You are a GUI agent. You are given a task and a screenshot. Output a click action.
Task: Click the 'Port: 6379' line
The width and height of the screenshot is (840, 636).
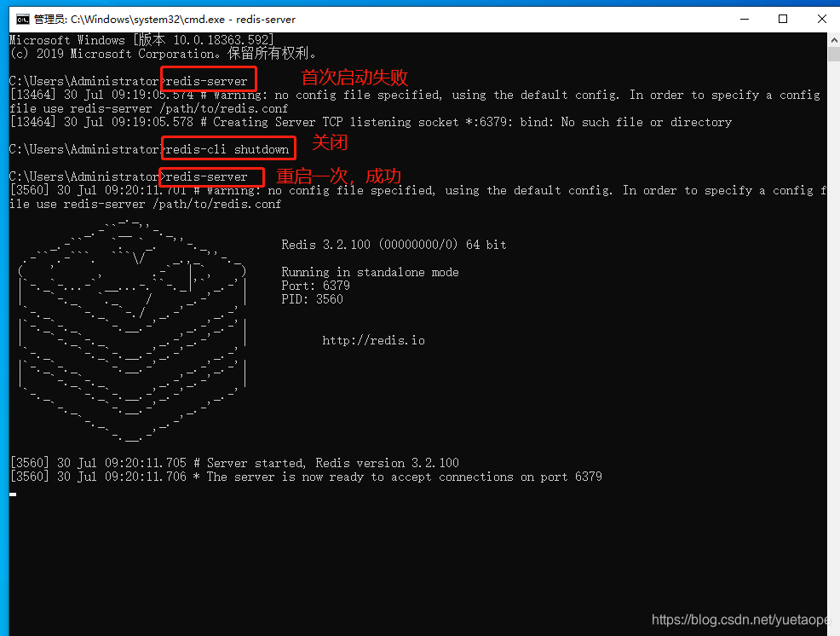coord(315,286)
